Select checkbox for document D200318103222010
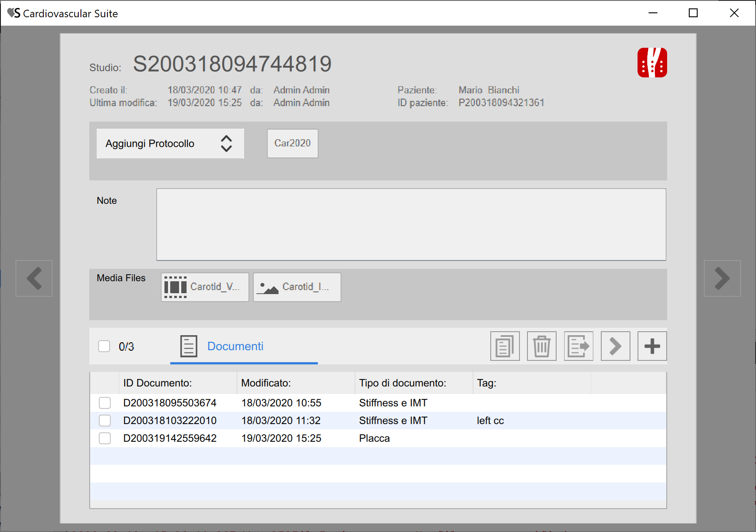The width and height of the screenshot is (756, 532). [105, 421]
